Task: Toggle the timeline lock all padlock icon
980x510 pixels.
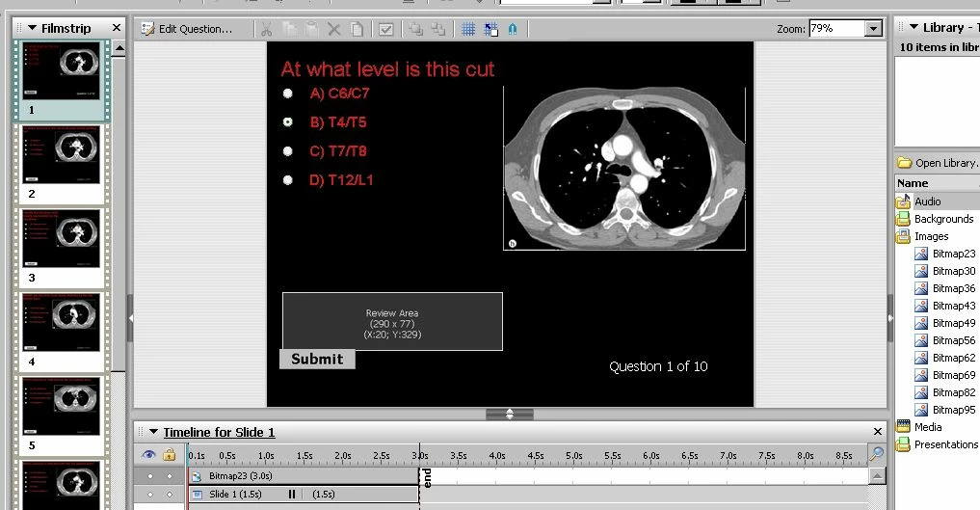Action: (169, 455)
